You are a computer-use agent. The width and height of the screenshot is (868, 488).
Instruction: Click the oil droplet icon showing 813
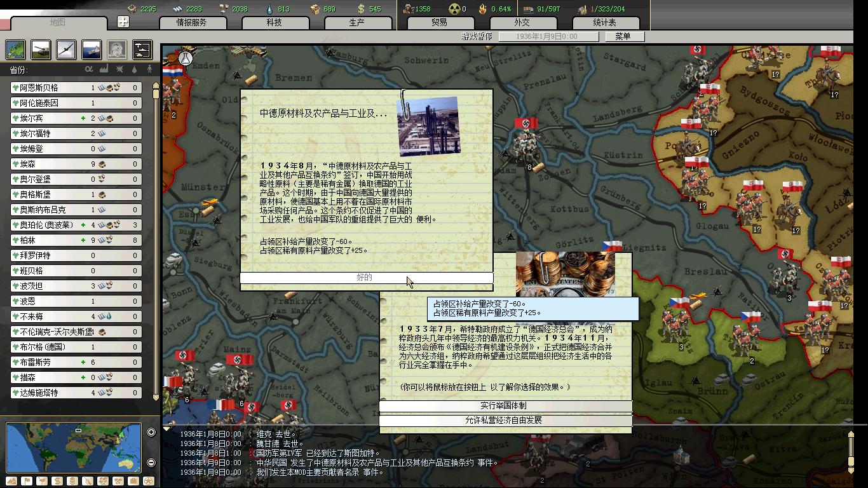point(269,8)
